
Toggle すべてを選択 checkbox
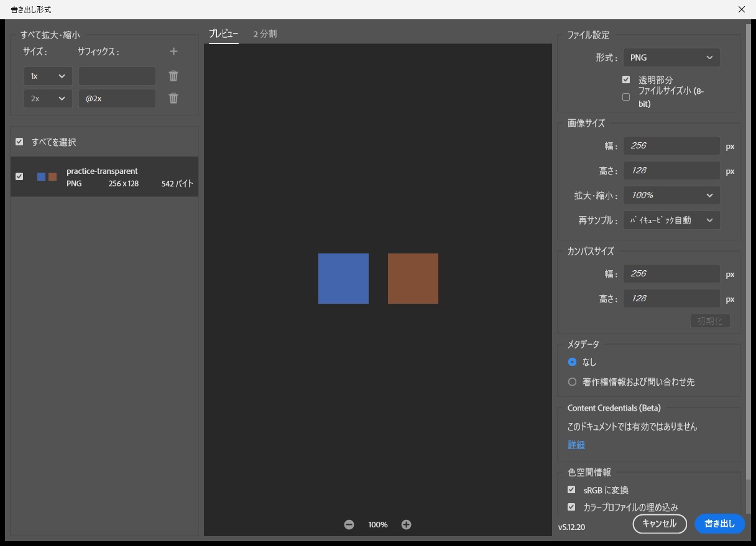[19, 142]
